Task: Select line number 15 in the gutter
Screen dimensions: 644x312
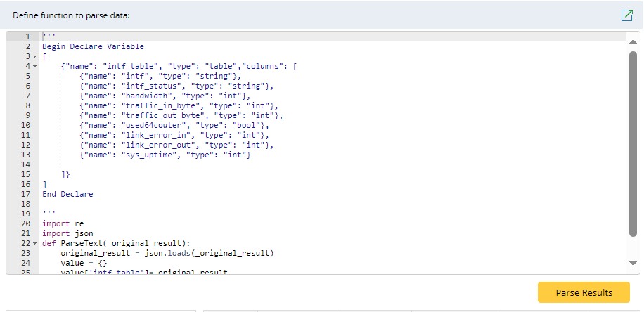Action: 25,174
